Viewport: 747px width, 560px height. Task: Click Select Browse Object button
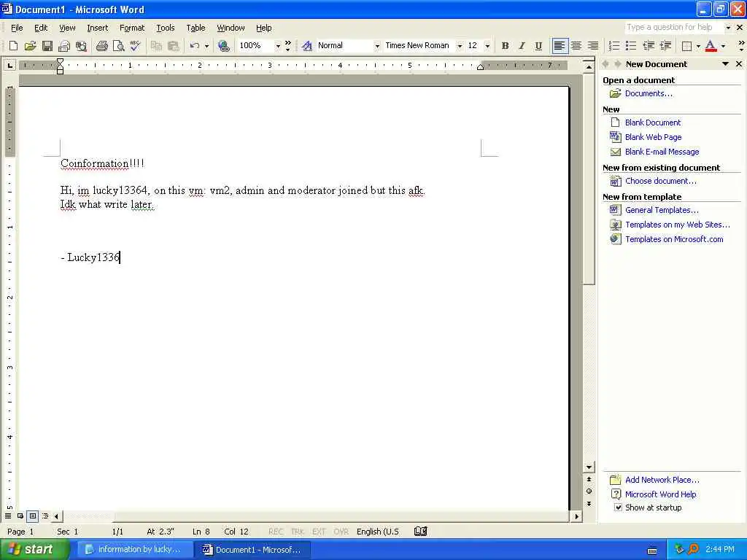(589, 491)
